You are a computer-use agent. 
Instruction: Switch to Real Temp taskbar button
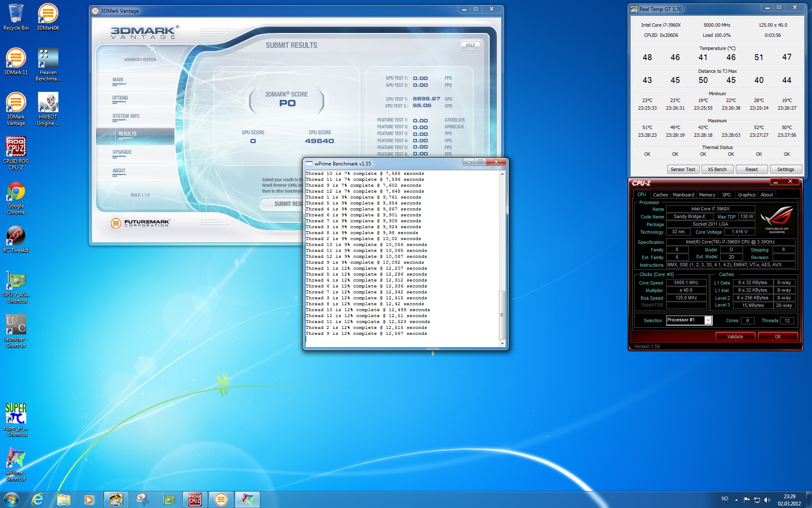click(116, 500)
